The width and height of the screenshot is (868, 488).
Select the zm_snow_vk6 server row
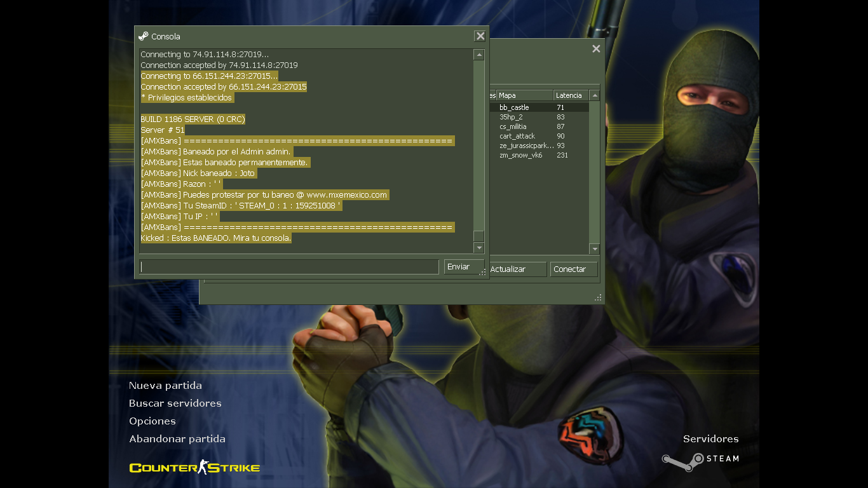point(539,155)
